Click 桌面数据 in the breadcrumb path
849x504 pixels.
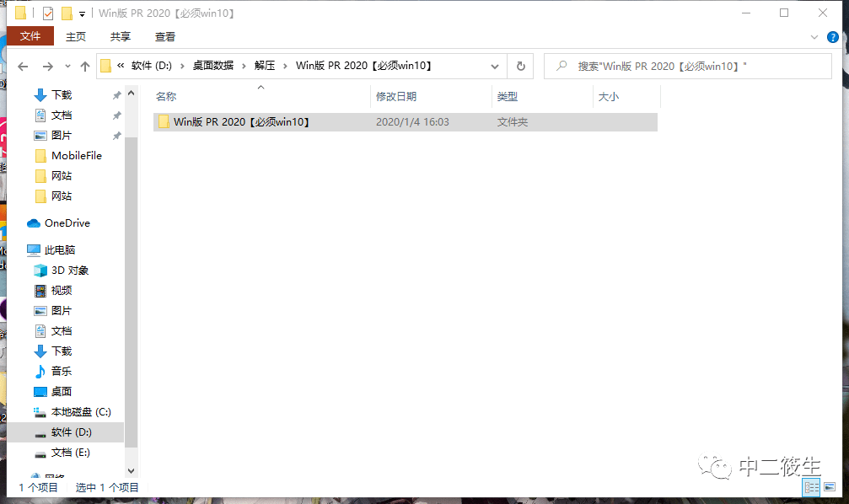[214, 66]
